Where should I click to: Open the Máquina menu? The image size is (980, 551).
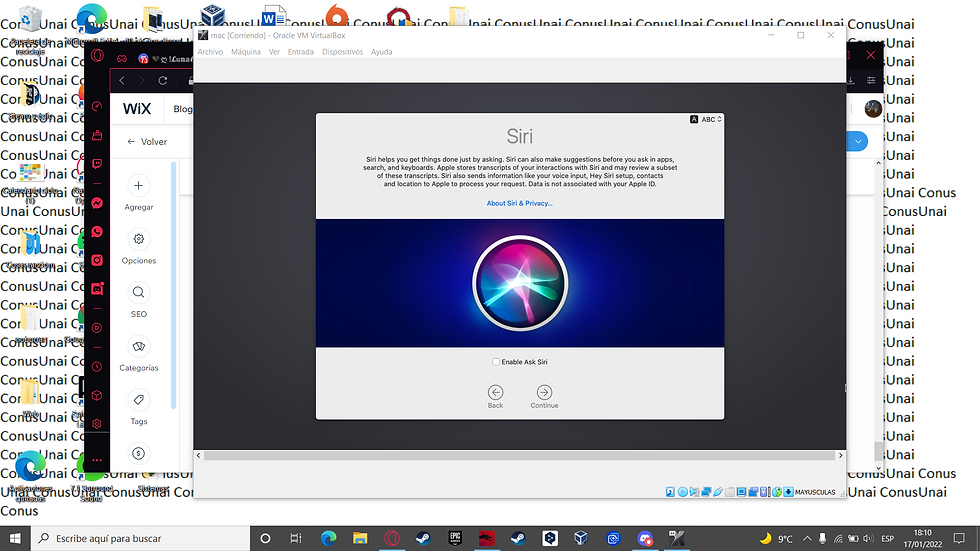246,52
